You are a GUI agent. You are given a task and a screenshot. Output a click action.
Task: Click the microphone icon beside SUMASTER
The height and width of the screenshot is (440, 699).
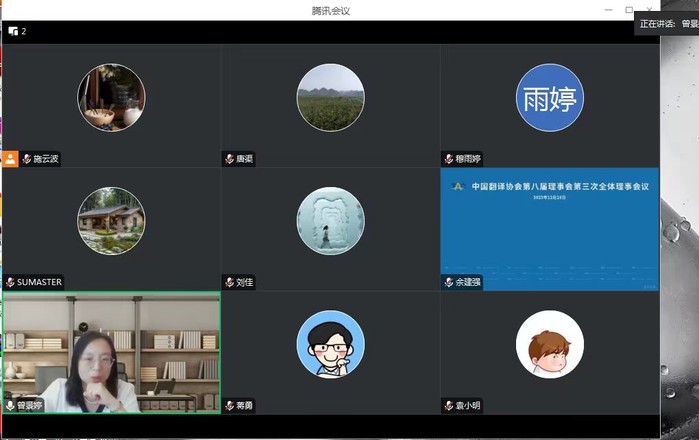pyautogui.click(x=10, y=283)
